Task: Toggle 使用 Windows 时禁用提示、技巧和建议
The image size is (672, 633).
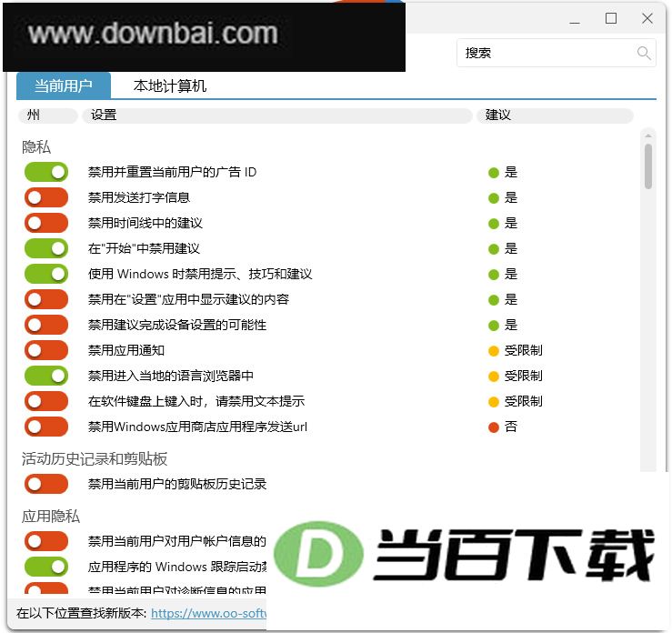Action: tap(46, 274)
